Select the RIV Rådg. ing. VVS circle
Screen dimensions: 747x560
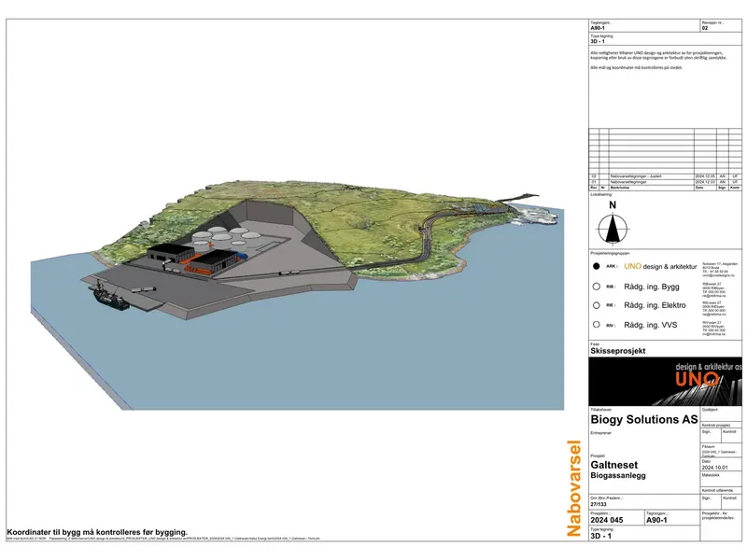tap(596, 325)
